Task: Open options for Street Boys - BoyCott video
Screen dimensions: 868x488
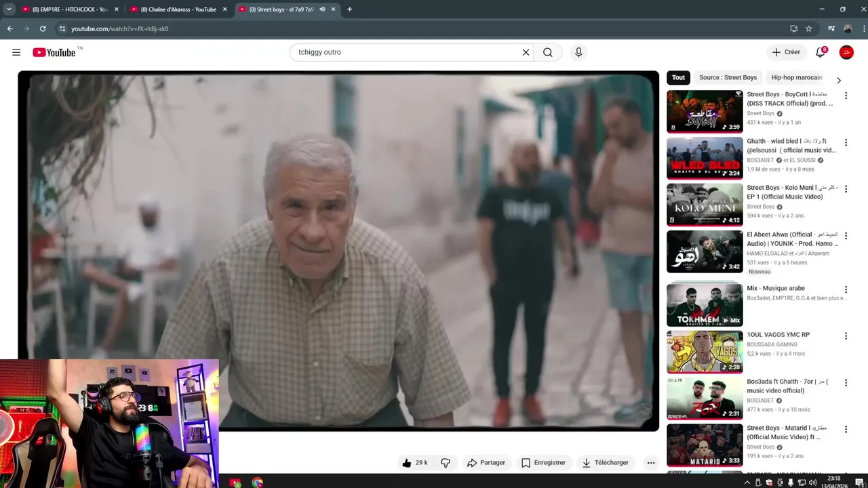Action: (846, 96)
